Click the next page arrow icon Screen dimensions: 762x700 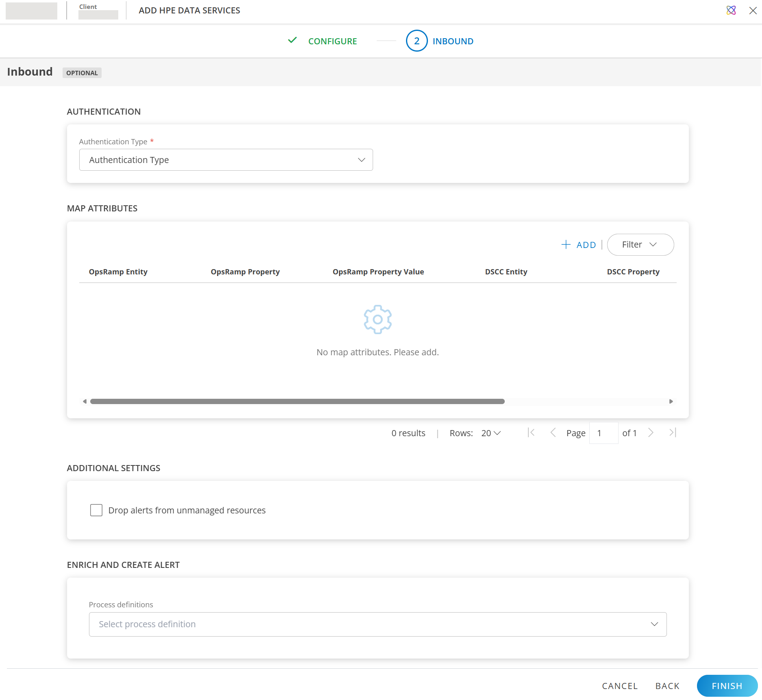[x=651, y=433]
